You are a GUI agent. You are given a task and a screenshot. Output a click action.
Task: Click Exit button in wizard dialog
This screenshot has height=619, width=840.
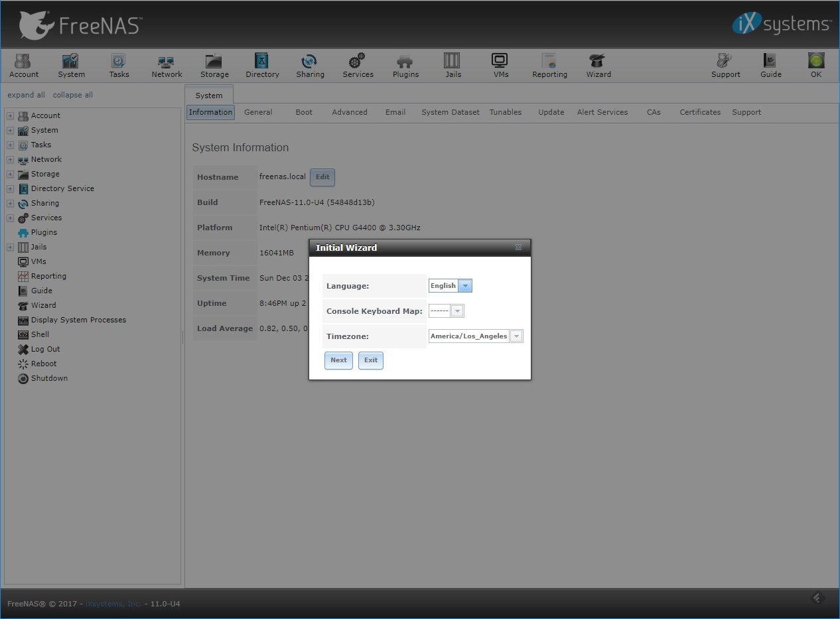pos(370,360)
